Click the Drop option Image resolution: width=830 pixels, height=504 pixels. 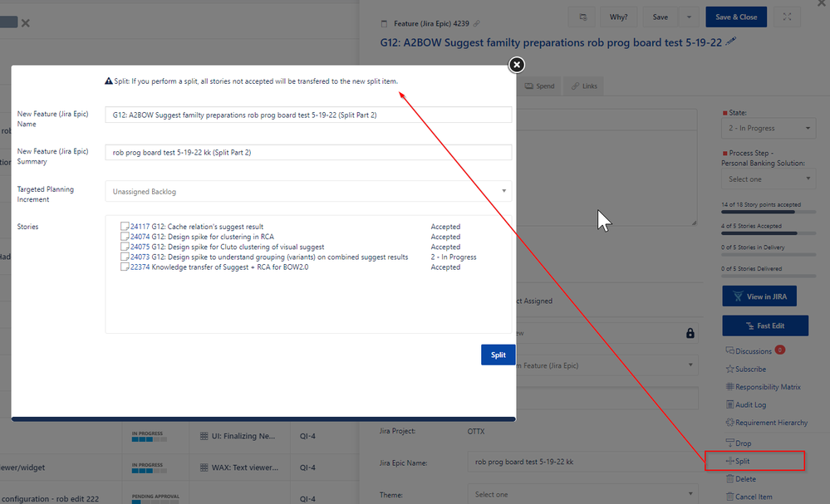739,443
